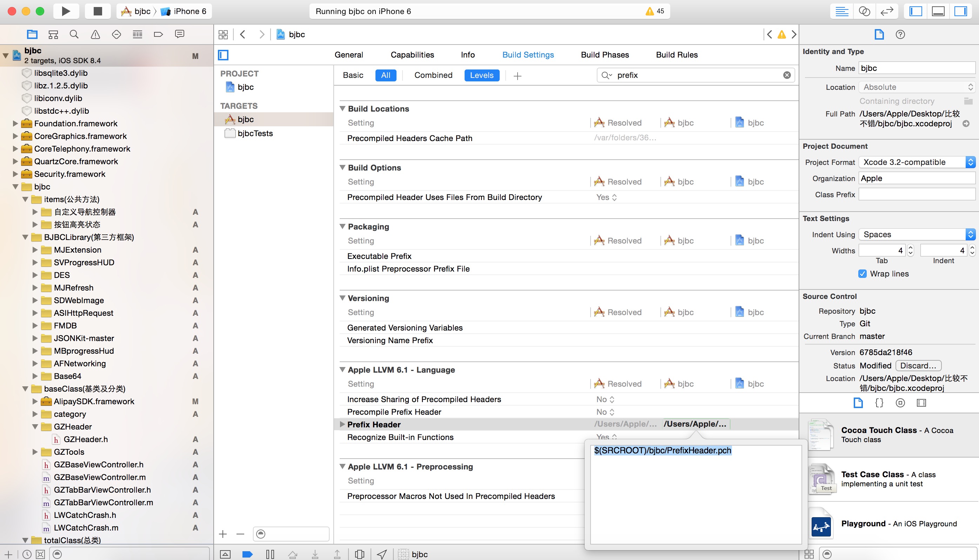Image resolution: width=979 pixels, height=560 pixels.
Task: Show the Standard editor
Action: (x=842, y=11)
